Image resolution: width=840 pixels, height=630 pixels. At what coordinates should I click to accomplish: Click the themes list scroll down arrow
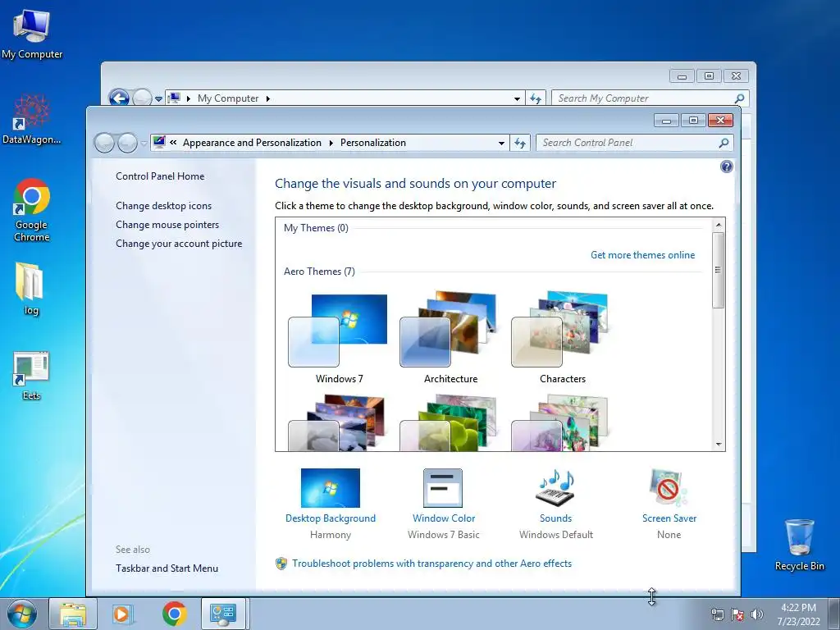pos(719,445)
